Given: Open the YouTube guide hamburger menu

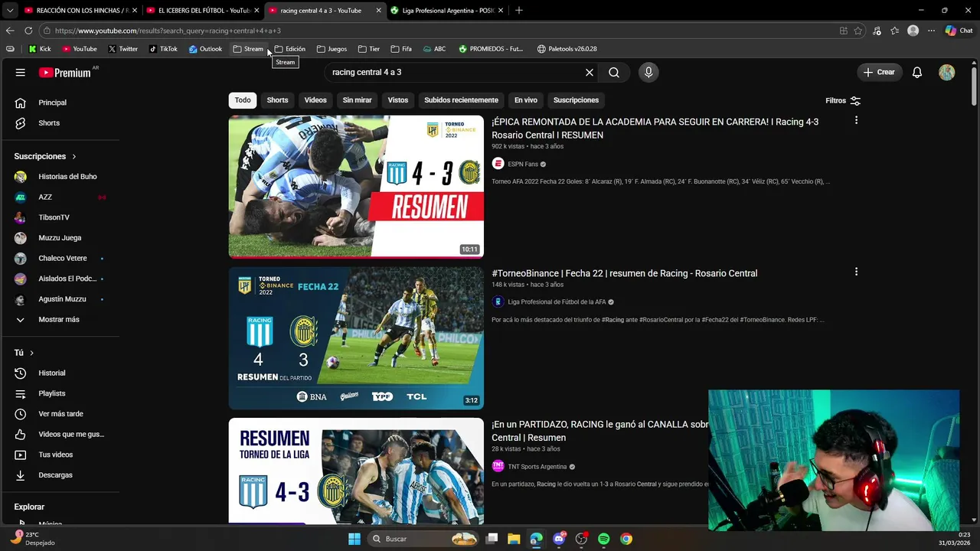Looking at the screenshot, I should (21, 73).
